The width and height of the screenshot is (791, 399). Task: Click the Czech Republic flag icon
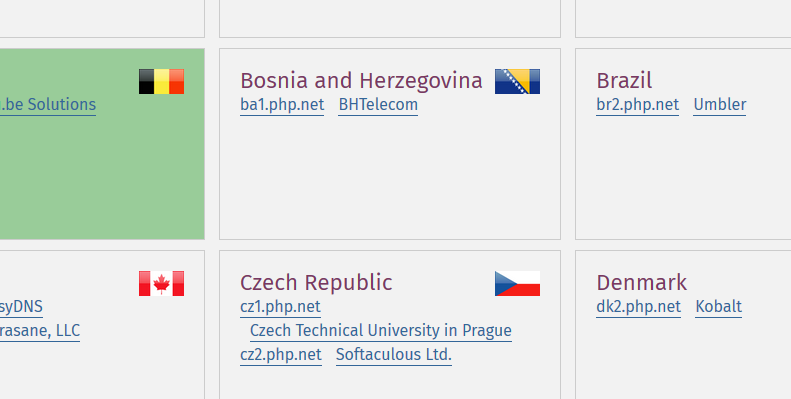(x=517, y=283)
